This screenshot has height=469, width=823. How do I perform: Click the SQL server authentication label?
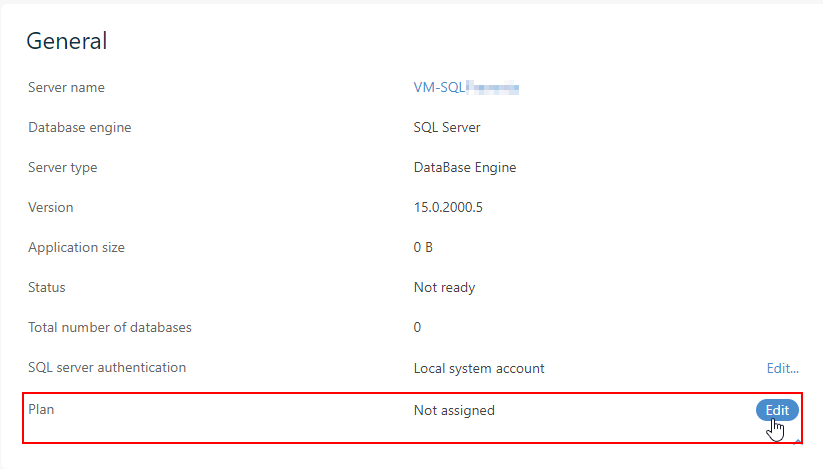107,368
